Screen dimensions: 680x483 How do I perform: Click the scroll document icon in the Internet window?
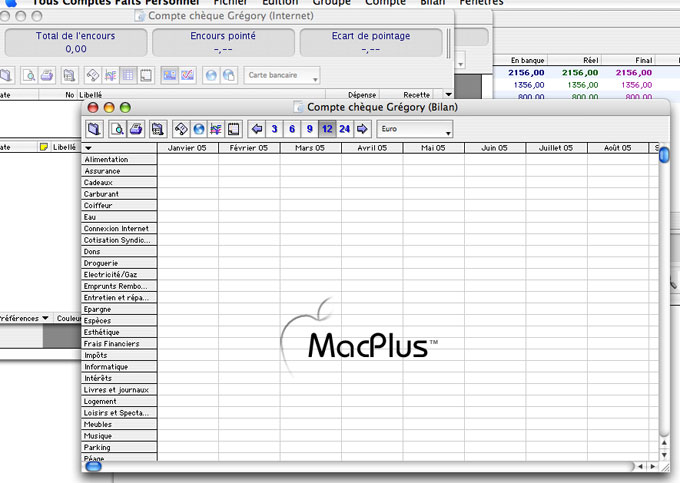(92, 75)
